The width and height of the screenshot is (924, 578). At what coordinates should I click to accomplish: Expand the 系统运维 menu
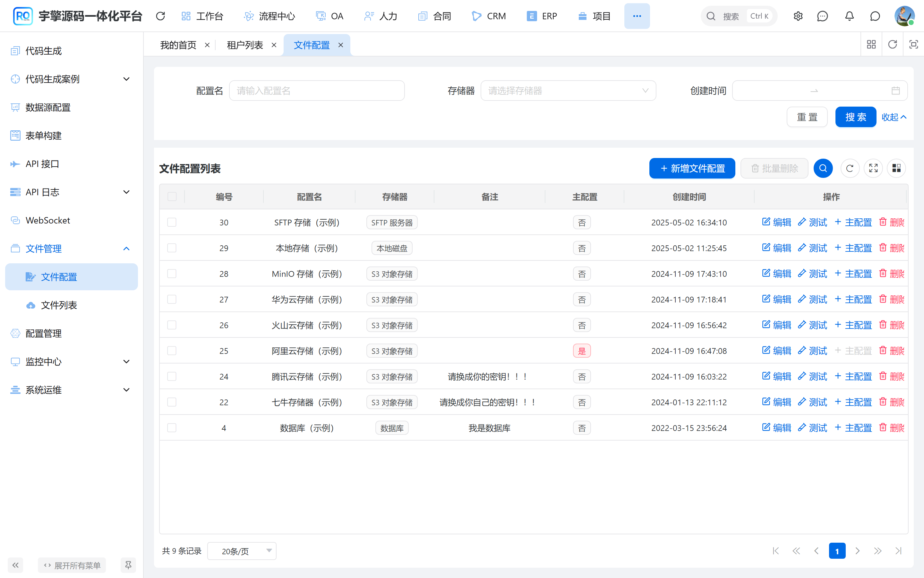pos(72,390)
